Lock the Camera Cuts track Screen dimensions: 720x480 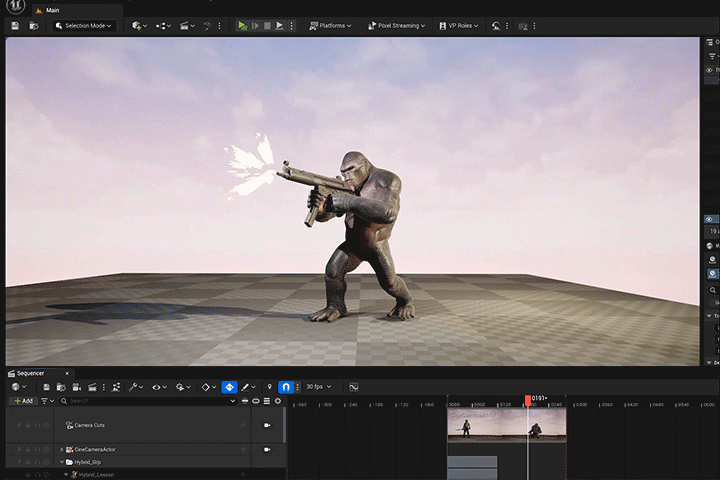(28, 425)
